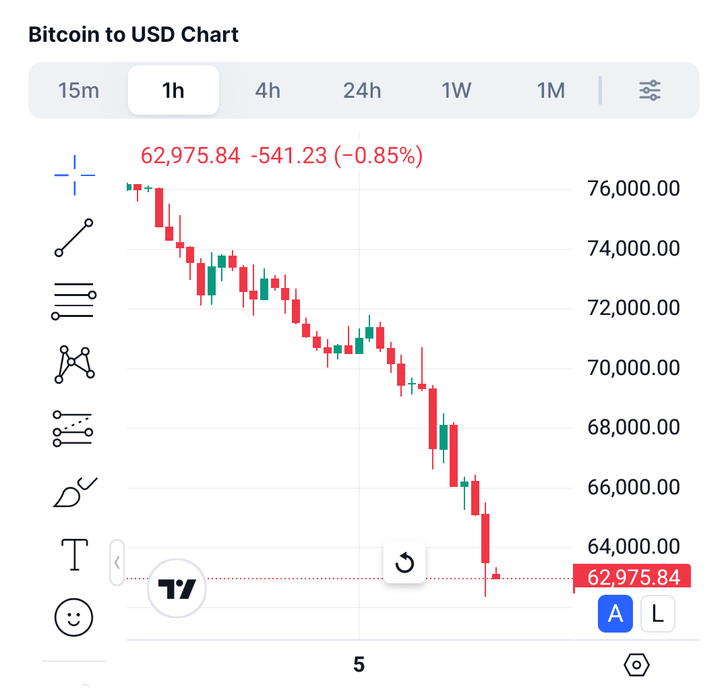Viewport: 728px width, 700px height.
Task: Select the 24h timeframe
Action: tap(362, 90)
